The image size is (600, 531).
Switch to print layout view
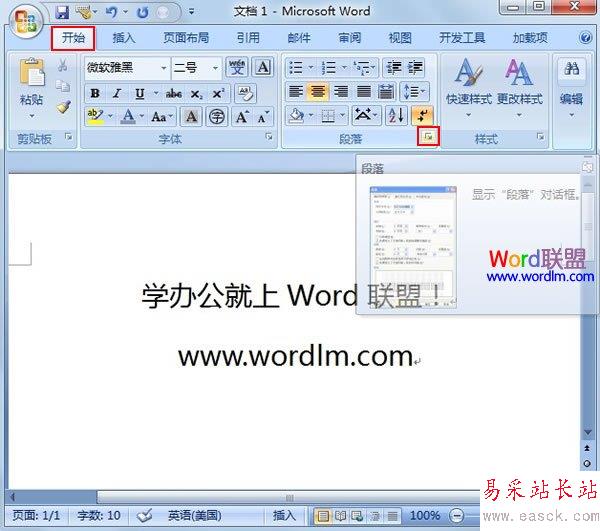323,516
